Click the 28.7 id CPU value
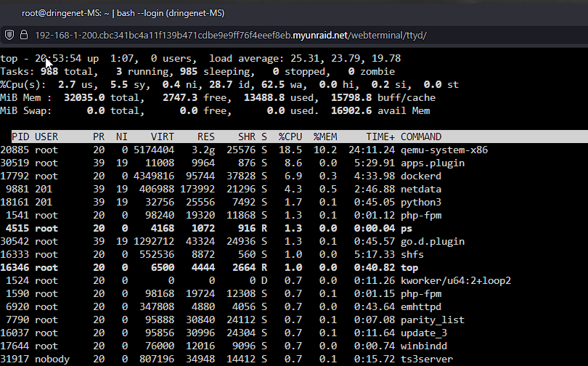Image resolution: width=588 pixels, height=366 pixels. click(x=221, y=85)
